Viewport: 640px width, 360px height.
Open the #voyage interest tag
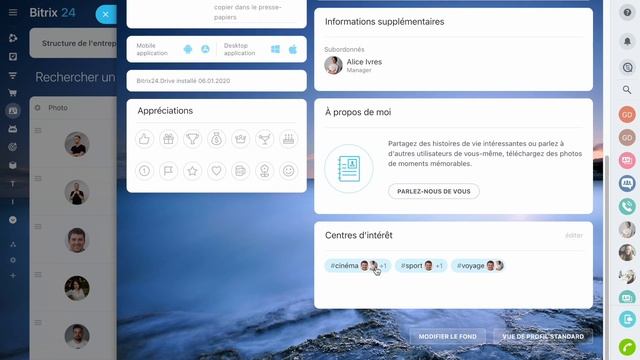tap(479, 266)
